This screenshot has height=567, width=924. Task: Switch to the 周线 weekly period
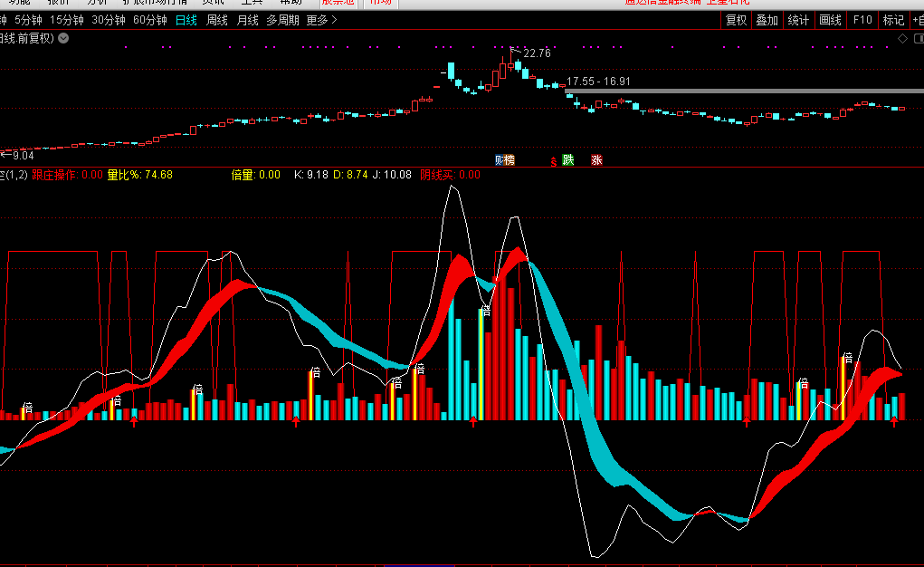tap(217, 20)
